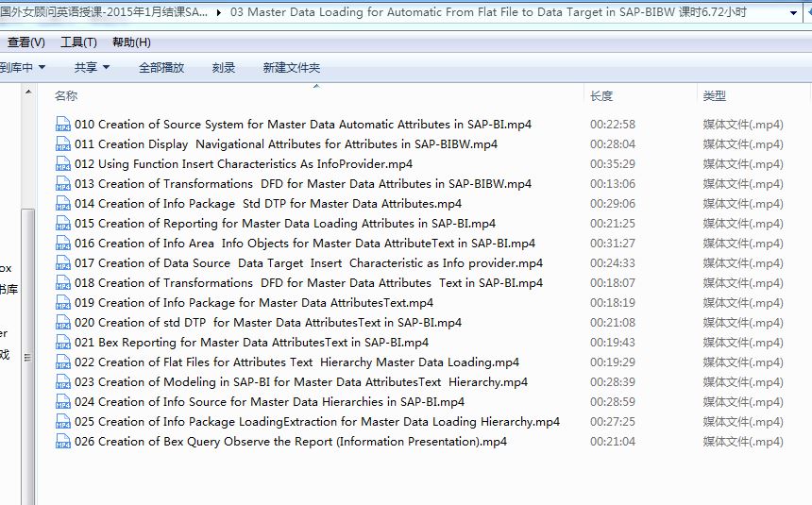Select file 026 Creation of Bex Query

[291, 442]
